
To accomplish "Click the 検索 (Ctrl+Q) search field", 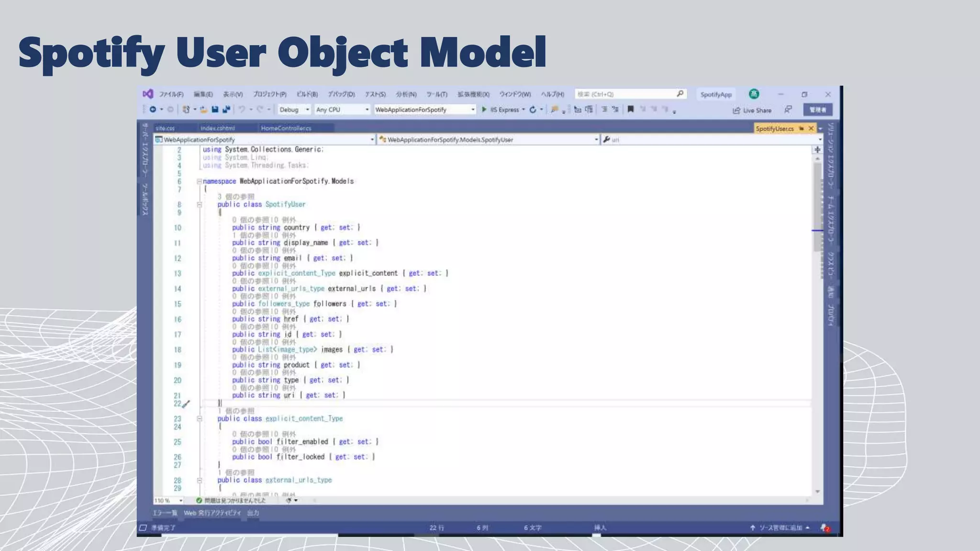I will pyautogui.click(x=631, y=94).
